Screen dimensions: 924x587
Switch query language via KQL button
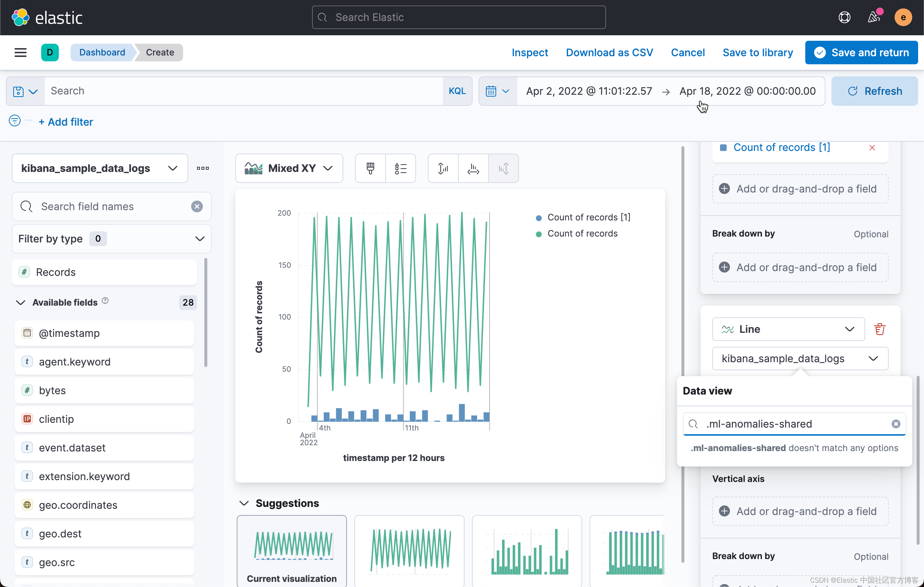456,91
